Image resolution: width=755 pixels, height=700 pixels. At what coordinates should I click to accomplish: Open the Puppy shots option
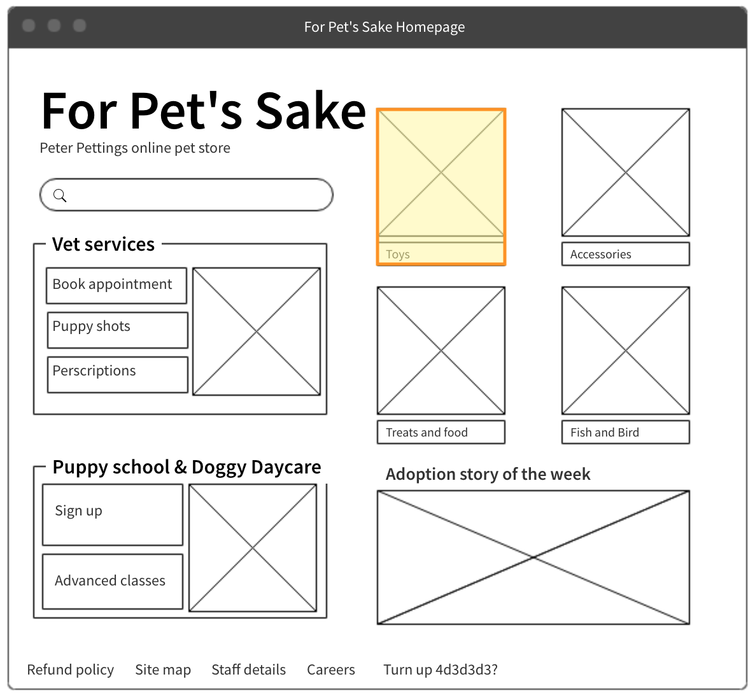[117, 330]
